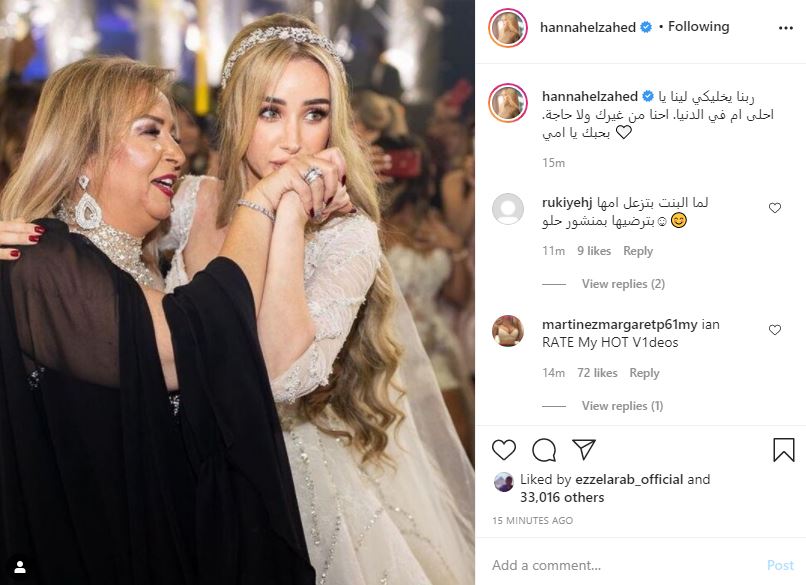Reply to rukiyehj's comment
Image resolution: width=806 pixels, height=585 pixels.
point(638,251)
